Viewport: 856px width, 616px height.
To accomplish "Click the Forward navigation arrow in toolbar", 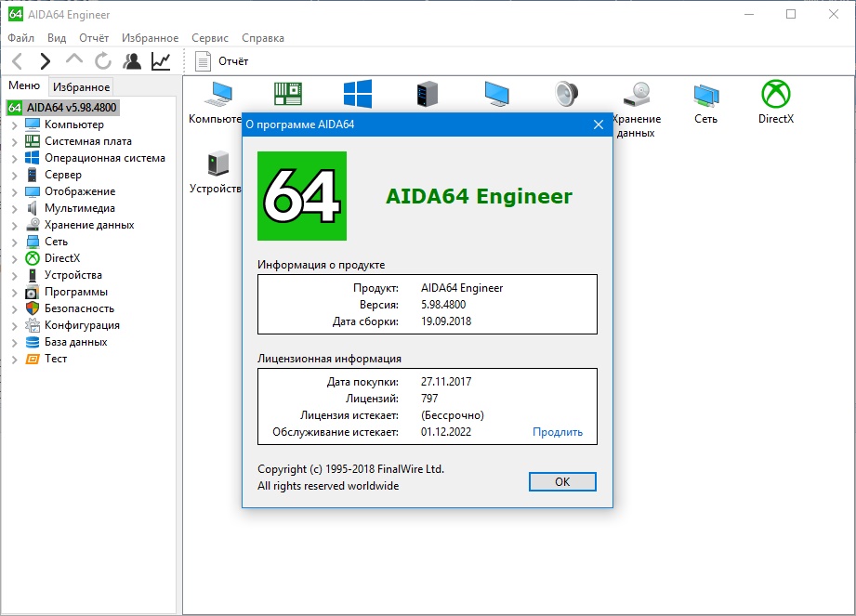I will pos(45,61).
